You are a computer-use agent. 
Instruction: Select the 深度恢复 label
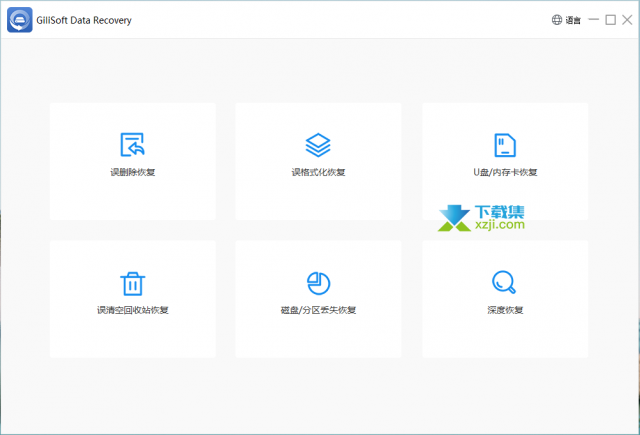coord(505,310)
